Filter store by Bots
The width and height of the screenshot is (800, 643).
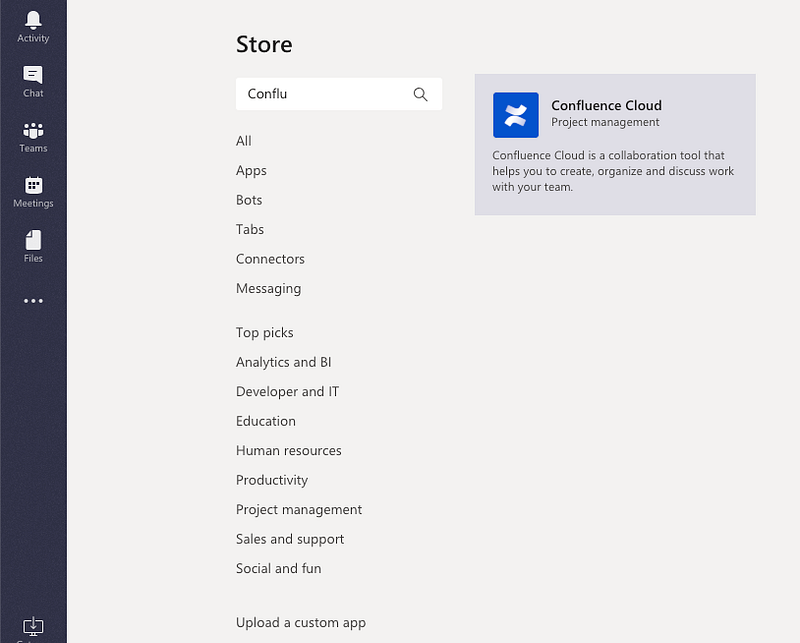coord(249,200)
